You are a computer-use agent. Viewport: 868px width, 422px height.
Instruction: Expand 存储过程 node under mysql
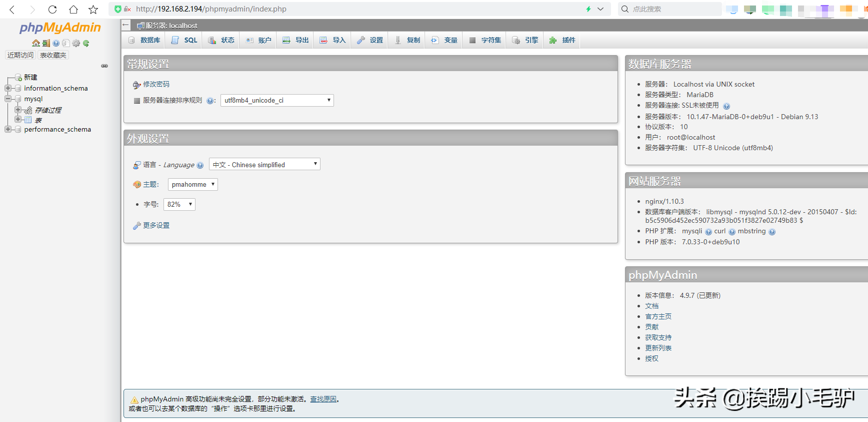[18, 110]
